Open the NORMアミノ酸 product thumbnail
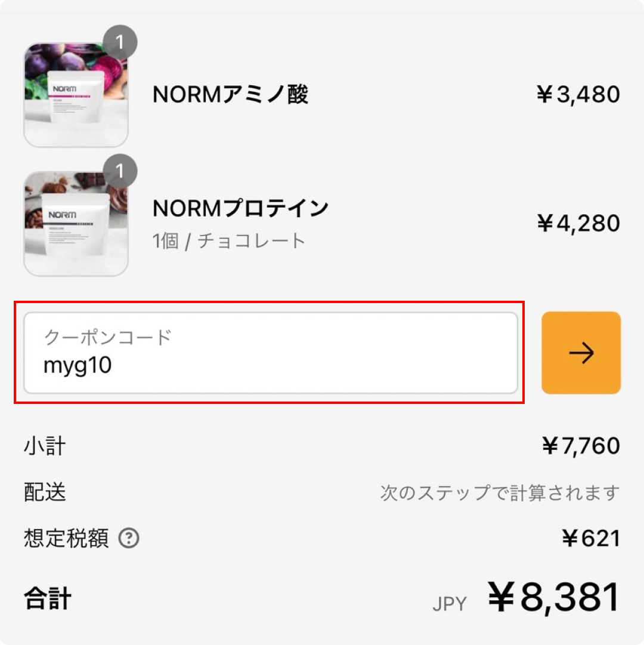644x645 pixels. 76,94
